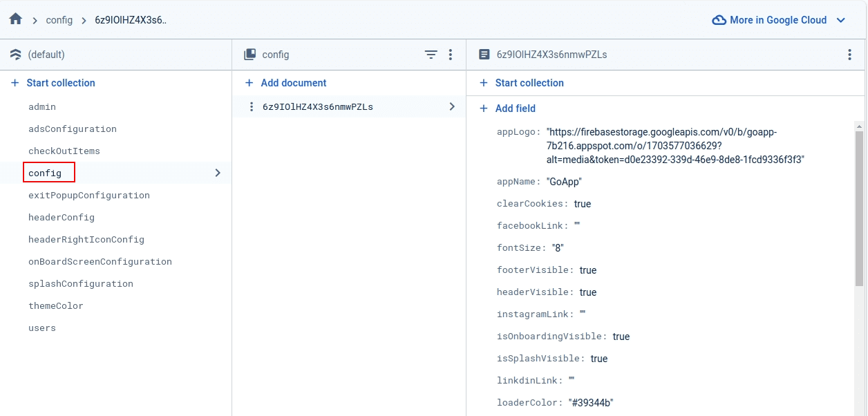Image resolution: width=868 pixels, height=416 pixels.
Task: Expand the More in Google Cloud dropdown arrow
Action: tap(841, 20)
